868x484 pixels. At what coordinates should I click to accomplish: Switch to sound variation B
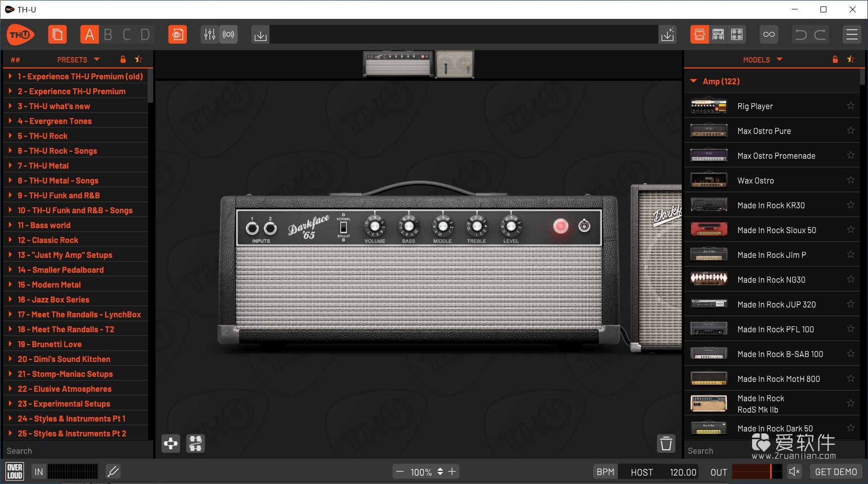pyautogui.click(x=108, y=35)
